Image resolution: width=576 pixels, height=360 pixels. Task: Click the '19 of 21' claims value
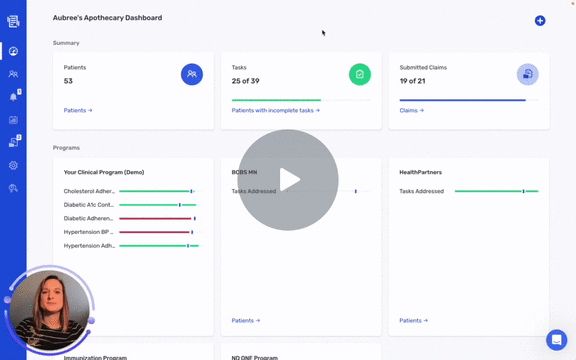point(413,81)
